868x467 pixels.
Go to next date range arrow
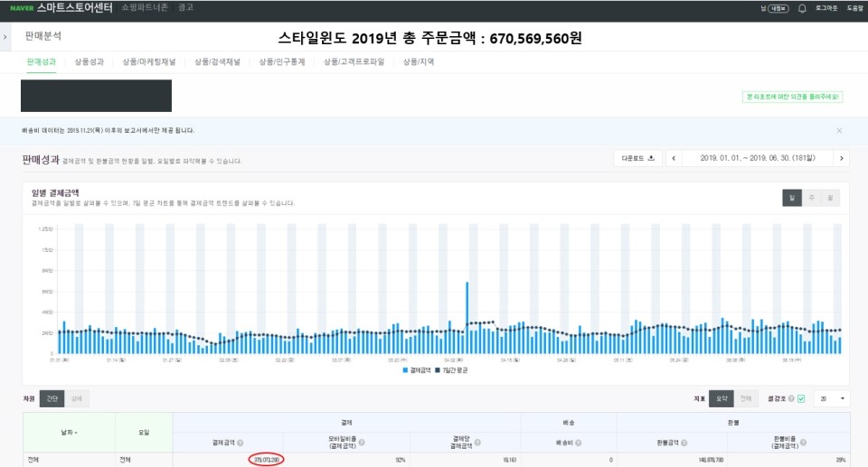(842, 158)
